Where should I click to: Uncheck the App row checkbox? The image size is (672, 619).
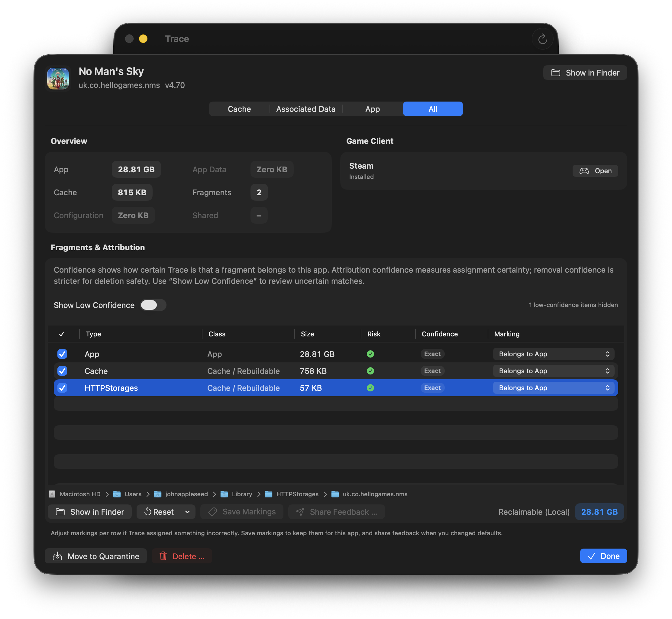point(62,354)
